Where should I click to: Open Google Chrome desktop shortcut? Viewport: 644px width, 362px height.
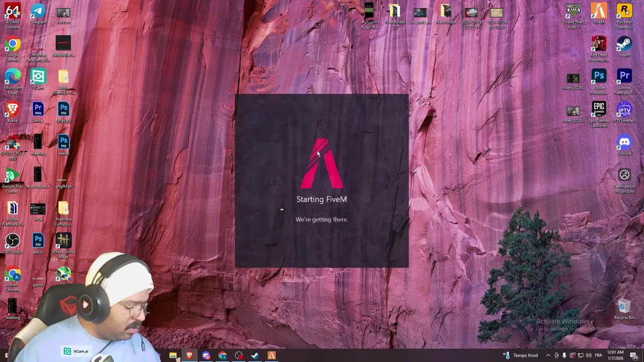tap(13, 49)
